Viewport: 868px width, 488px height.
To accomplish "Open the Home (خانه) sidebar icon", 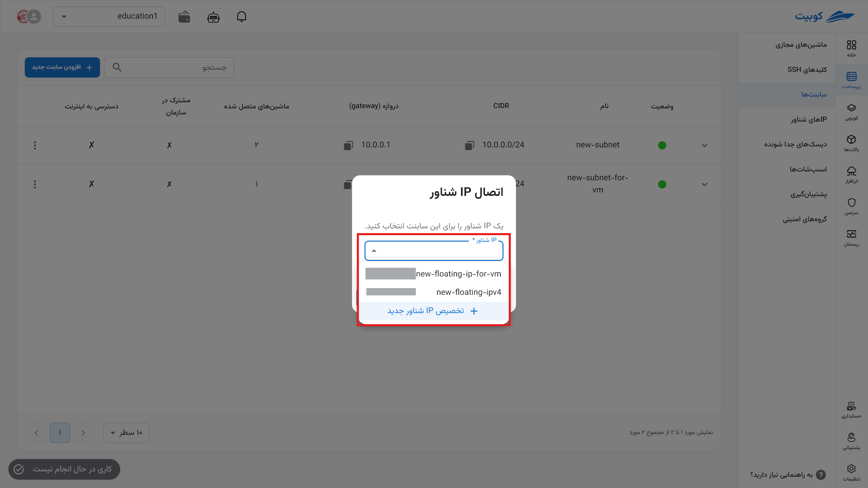I will (x=851, y=48).
